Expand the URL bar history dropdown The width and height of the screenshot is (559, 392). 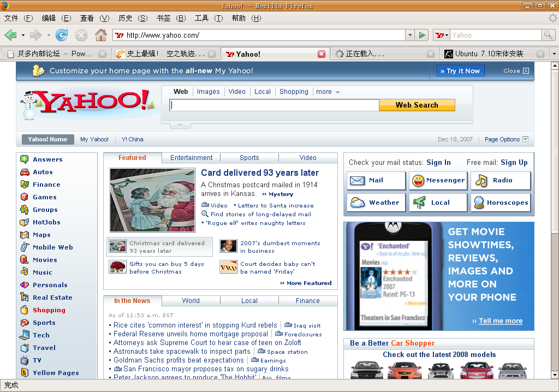coord(410,35)
